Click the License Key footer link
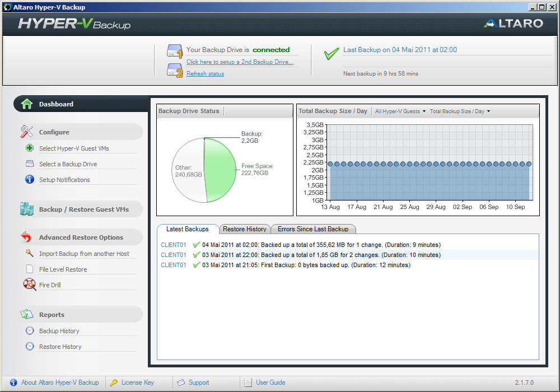This screenshot has width=560, height=392. (138, 382)
